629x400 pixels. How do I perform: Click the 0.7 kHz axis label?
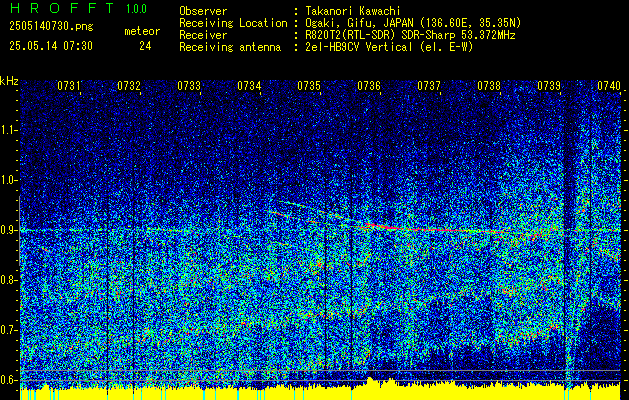[8, 330]
